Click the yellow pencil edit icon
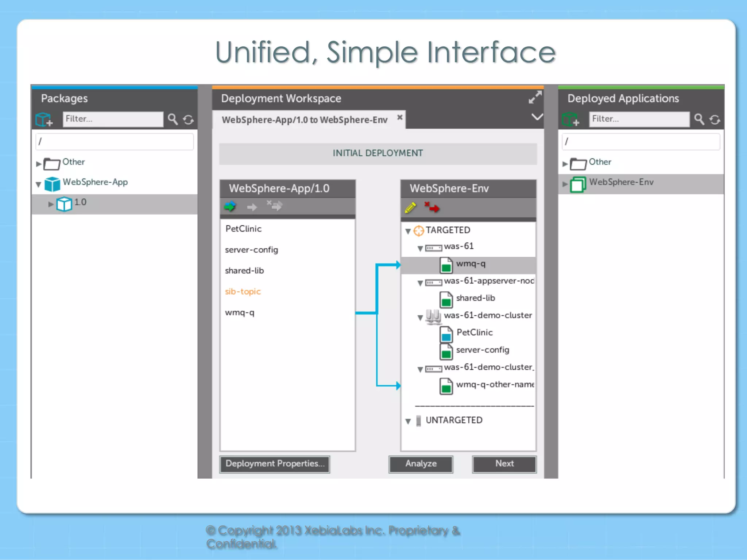 (x=410, y=207)
